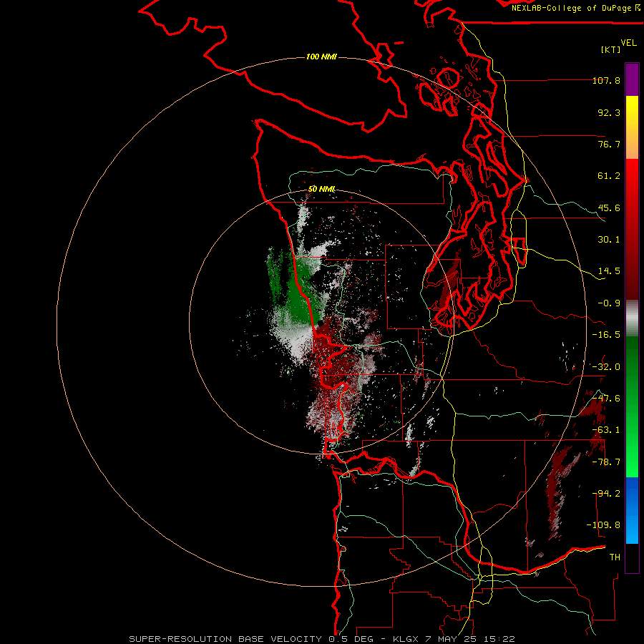The width and height of the screenshot is (644, 644).
Task: Select the 14.5 velocity scale value
Action: click(609, 271)
